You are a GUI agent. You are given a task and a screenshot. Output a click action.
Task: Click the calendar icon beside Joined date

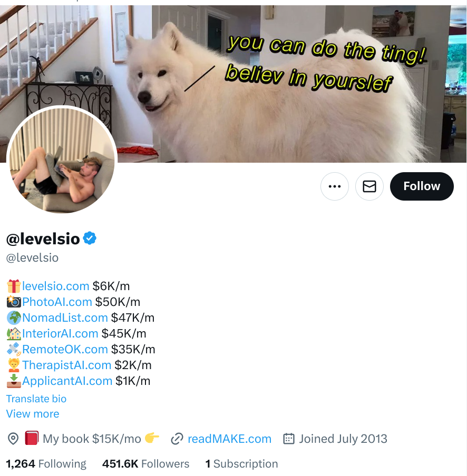(289, 439)
